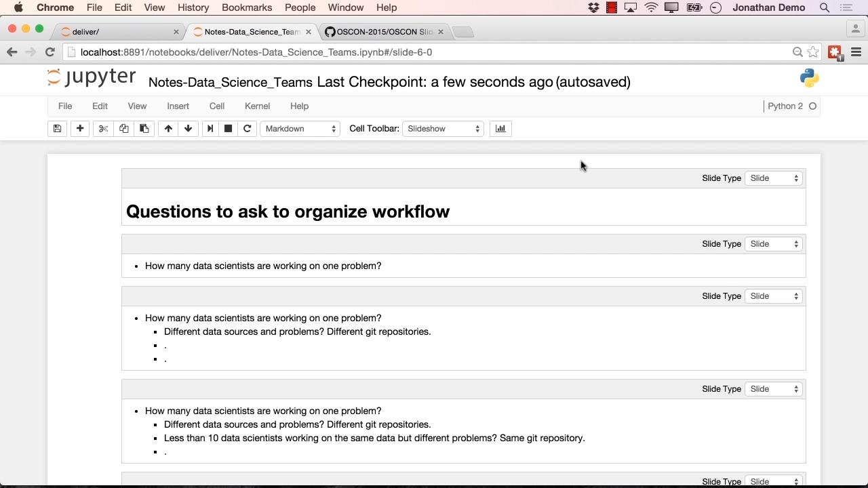Image resolution: width=868 pixels, height=488 pixels.
Task: Change Slide Type for the 'Different git repositories' cell
Action: coord(774,296)
